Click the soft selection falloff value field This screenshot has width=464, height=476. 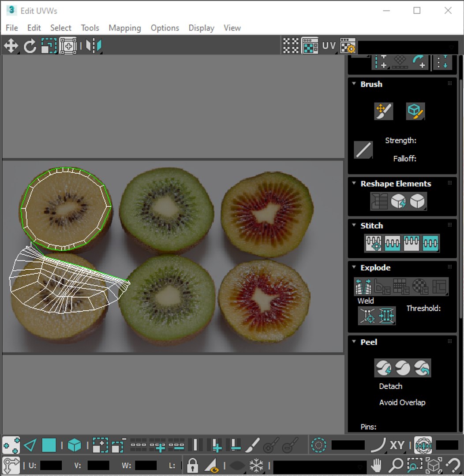[x=348, y=445]
